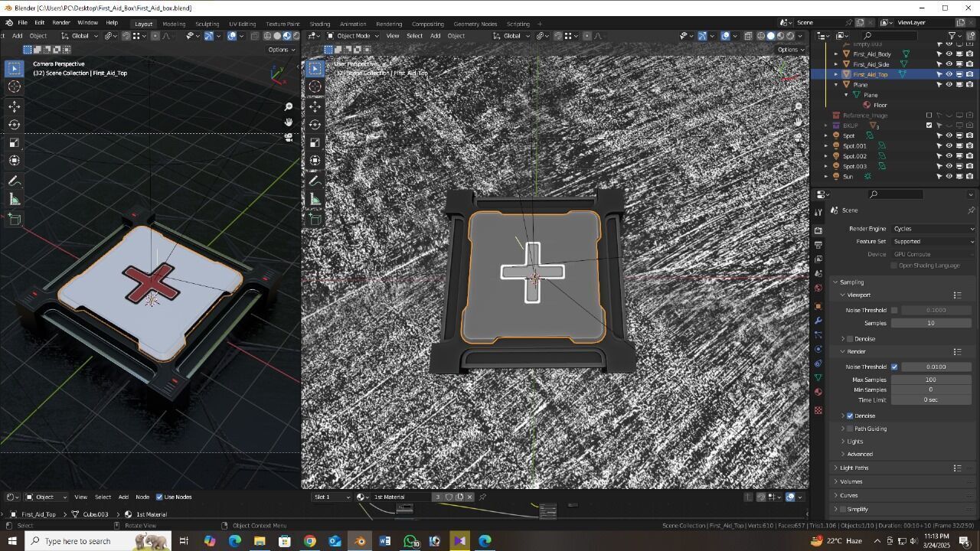Viewport: 980px width, 551px height.
Task: Open the World properties tab
Action: pos(818,289)
